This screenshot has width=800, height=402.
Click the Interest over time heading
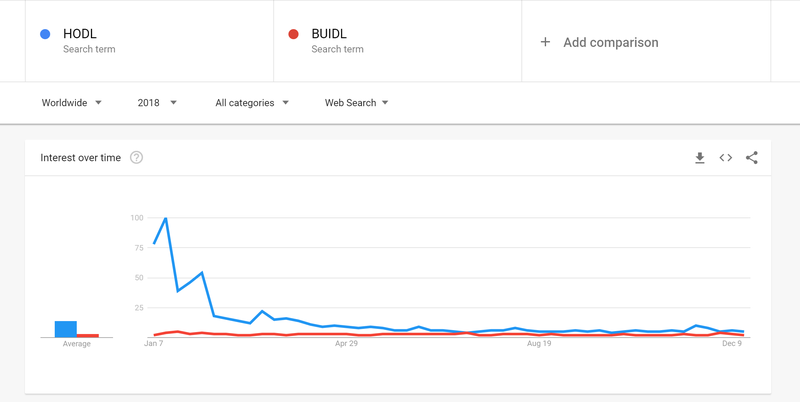[x=80, y=158]
